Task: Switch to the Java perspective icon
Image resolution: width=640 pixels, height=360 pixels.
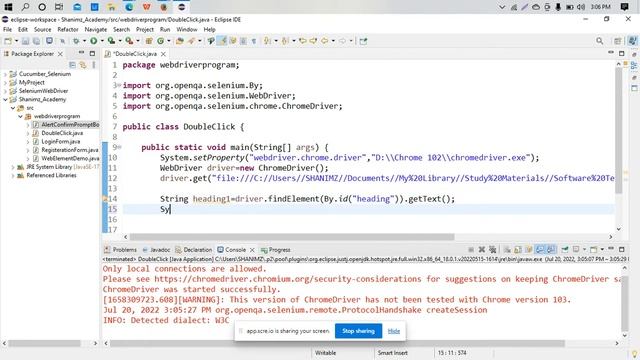Action: point(632,41)
